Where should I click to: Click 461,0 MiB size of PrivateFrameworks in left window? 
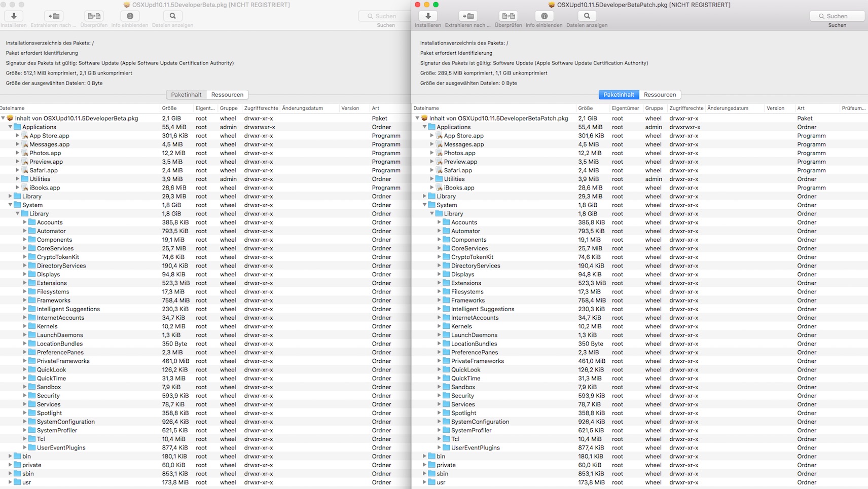click(x=175, y=361)
